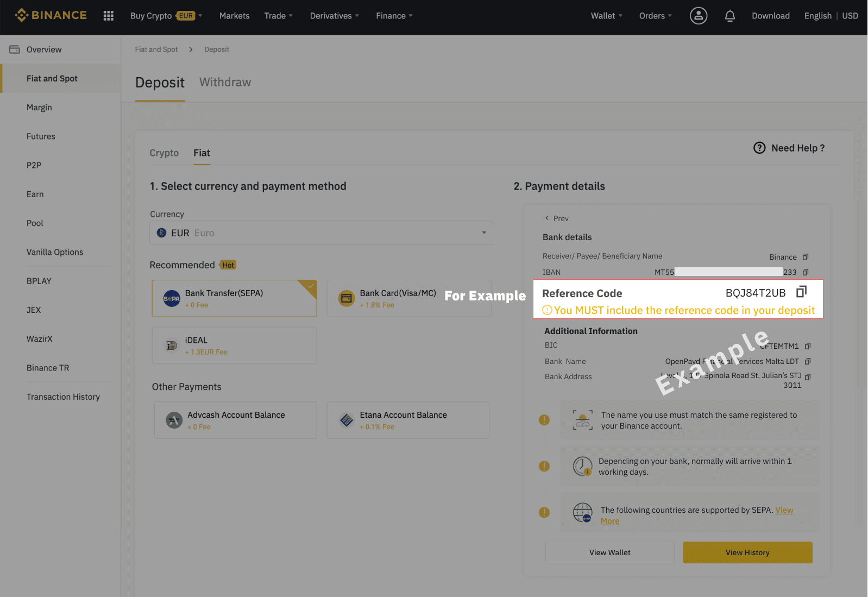Switch to the Withdraw tab

pos(225,82)
